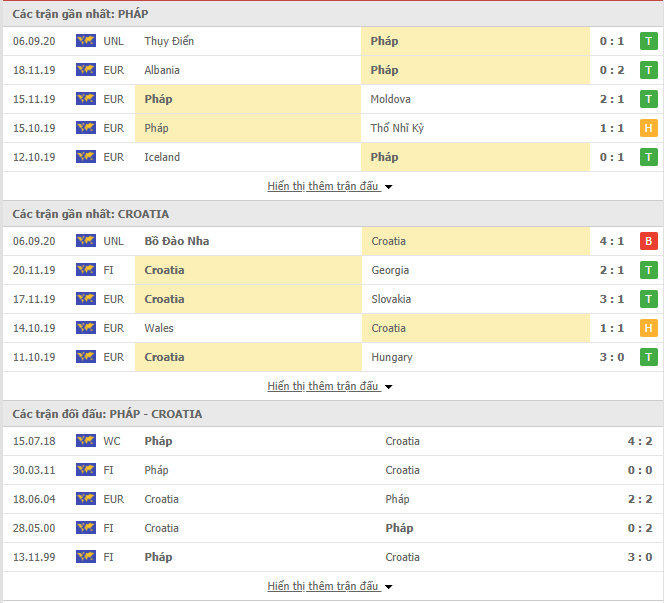Open the 3 : 0 Croatia vs Hungary score
The height and width of the screenshot is (603, 664).
click(612, 357)
